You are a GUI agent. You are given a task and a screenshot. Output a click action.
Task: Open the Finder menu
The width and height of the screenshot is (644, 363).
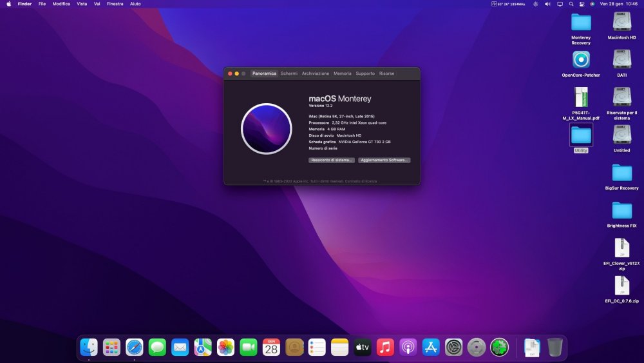tap(24, 4)
